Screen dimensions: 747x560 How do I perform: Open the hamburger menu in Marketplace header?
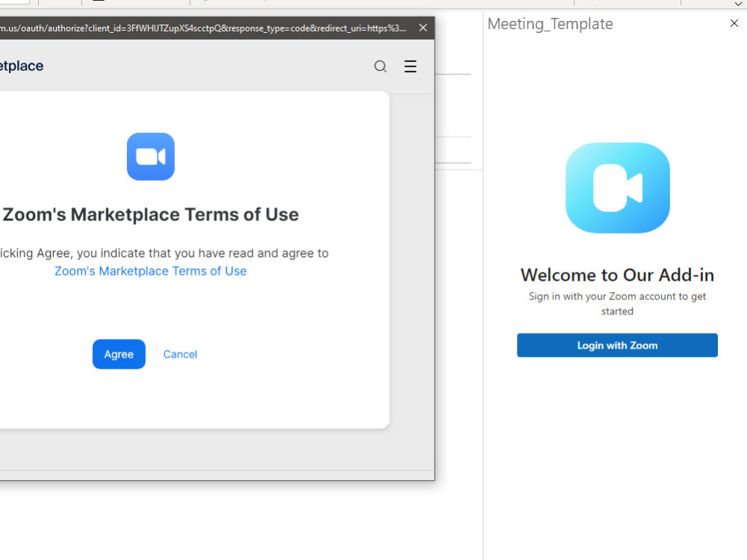(x=410, y=66)
